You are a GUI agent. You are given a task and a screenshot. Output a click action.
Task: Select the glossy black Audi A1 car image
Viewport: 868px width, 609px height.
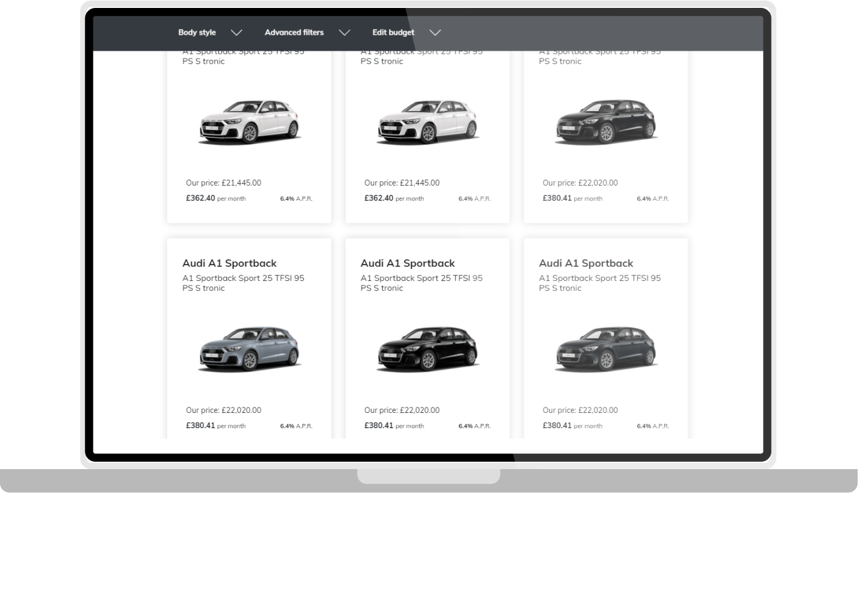pyautogui.click(x=428, y=349)
